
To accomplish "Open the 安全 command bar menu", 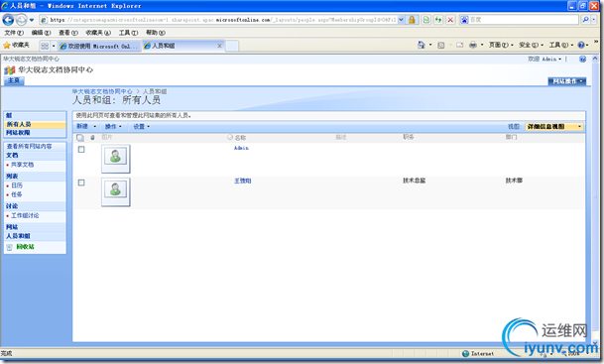I will [x=531, y=45].
